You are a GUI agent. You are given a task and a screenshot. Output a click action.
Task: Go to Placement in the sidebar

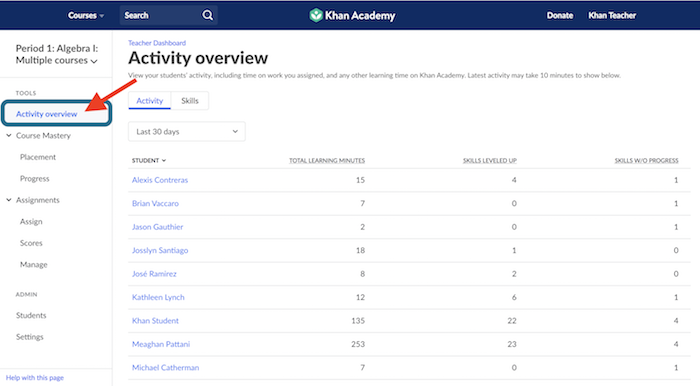38,157
